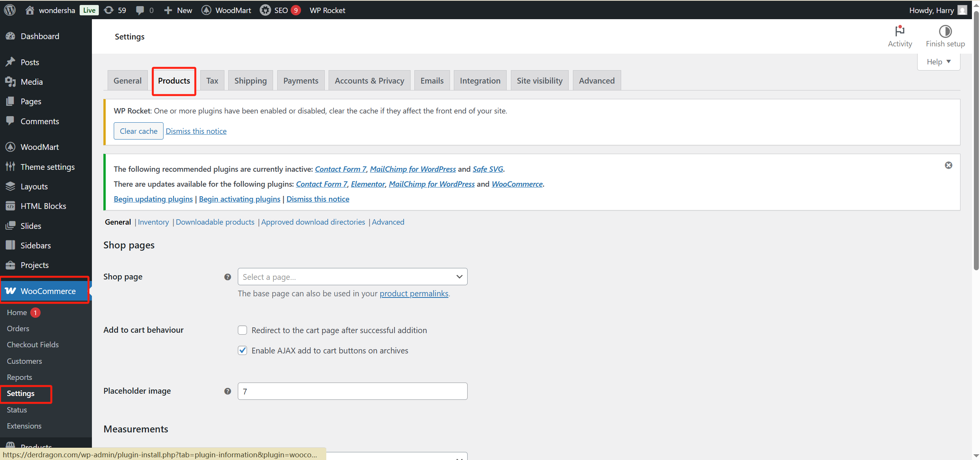
Task: Dismiss the plugins notice with the X icon
Action: (x=948, y=165)
